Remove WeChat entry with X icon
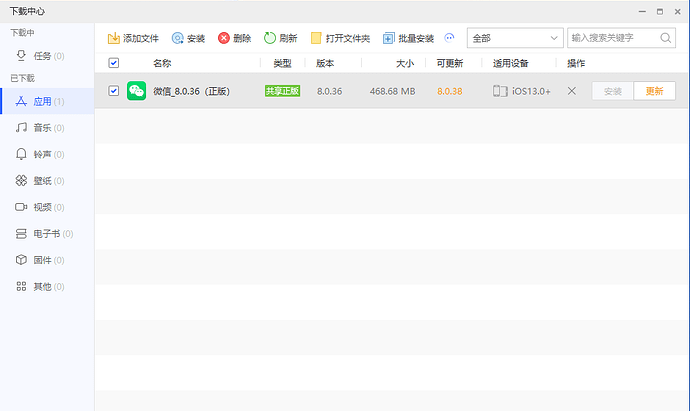The image size is (690, 411). tap(571, 91)
